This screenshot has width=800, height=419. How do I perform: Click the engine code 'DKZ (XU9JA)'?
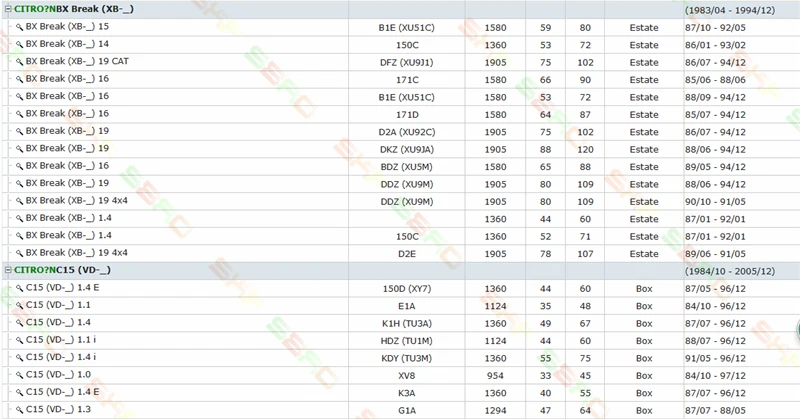(x=407, y=150)
